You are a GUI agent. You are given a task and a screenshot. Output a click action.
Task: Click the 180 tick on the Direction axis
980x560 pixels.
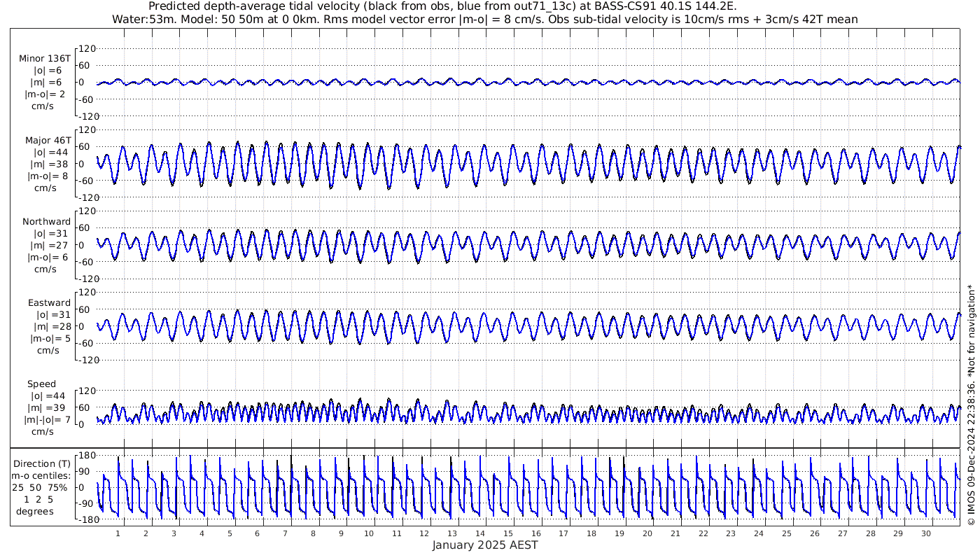(x=86, y=455)
